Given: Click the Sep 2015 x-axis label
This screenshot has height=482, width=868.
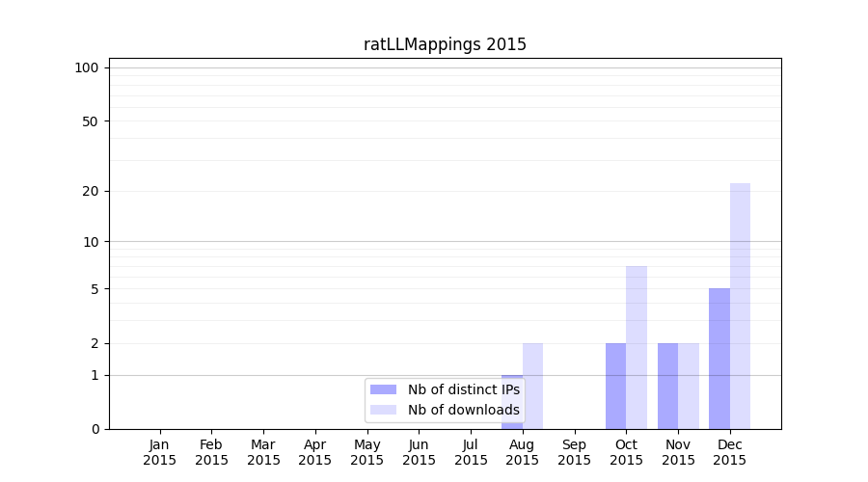Looking at the screenshot, I should tap(574, 452).
